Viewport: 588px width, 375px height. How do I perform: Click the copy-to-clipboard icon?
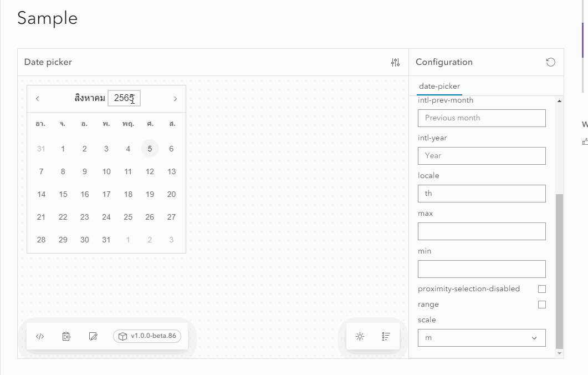tap(67, 336)
